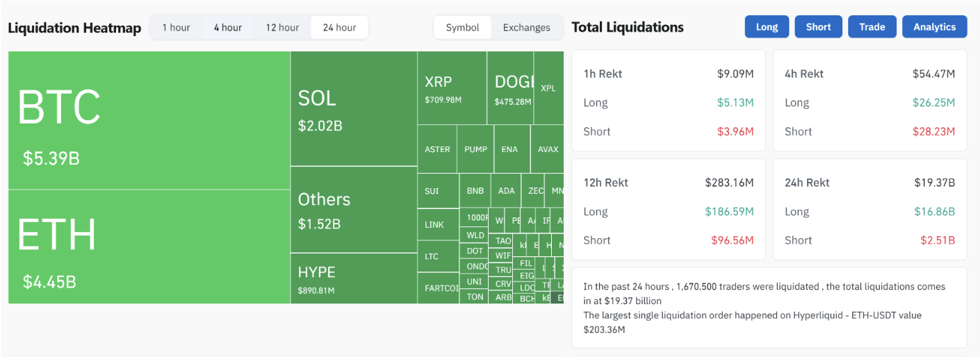Choose the 12 hour timeframe
The height and width of the screenshot is (357, 980).
coord(282,28)
